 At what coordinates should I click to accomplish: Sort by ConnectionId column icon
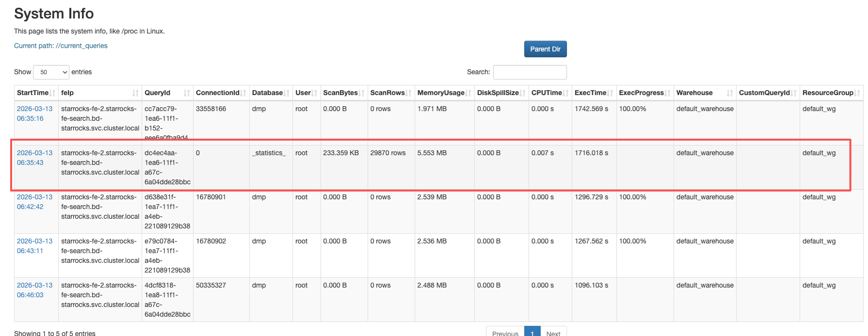click(x=243, y=93)
